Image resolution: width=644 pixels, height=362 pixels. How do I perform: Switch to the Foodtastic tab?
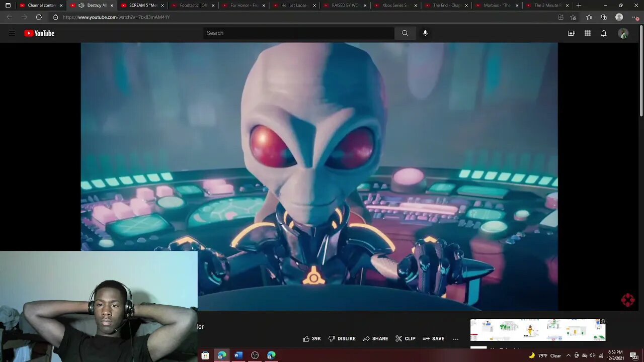point(193,6)
